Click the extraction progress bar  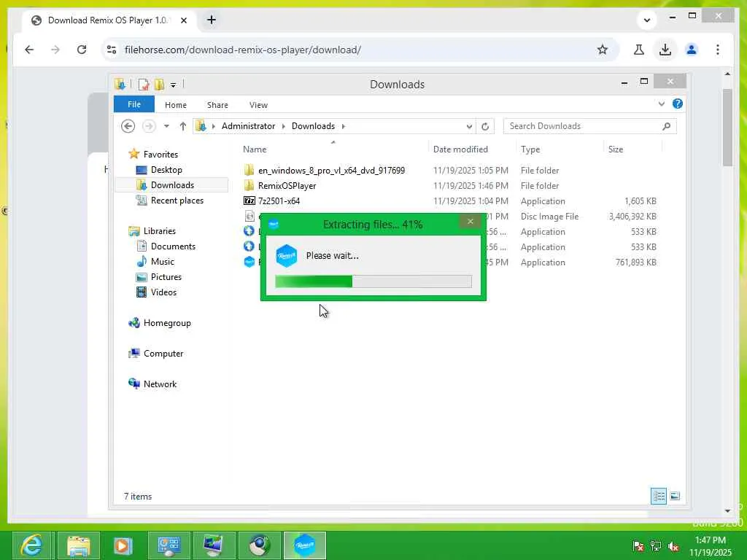click(373, 281)
